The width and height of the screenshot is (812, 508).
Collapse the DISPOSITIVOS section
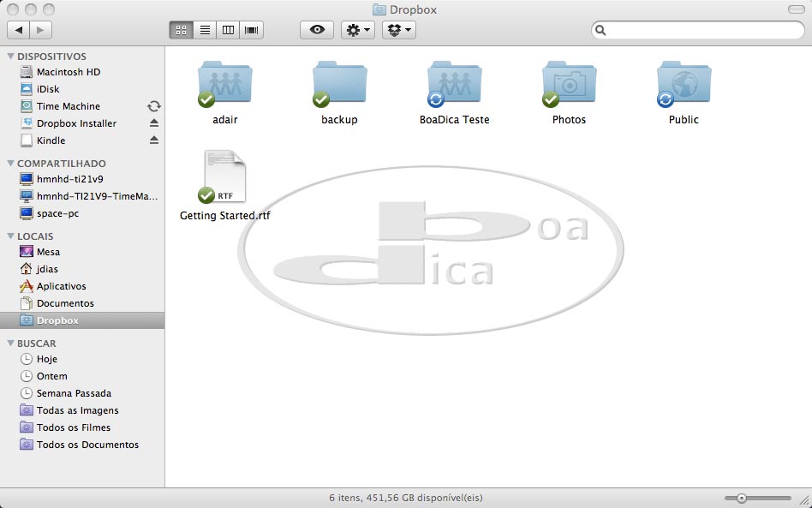tap(10, 56)
